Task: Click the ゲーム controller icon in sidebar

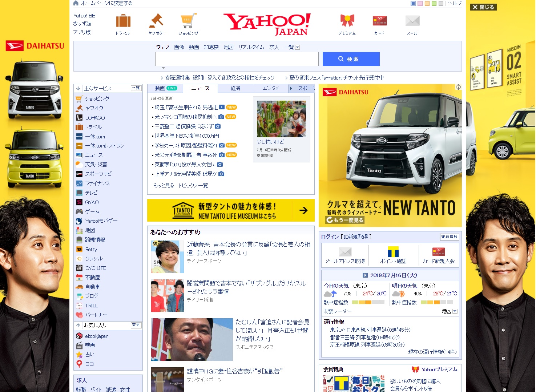Action: point(79,211)
